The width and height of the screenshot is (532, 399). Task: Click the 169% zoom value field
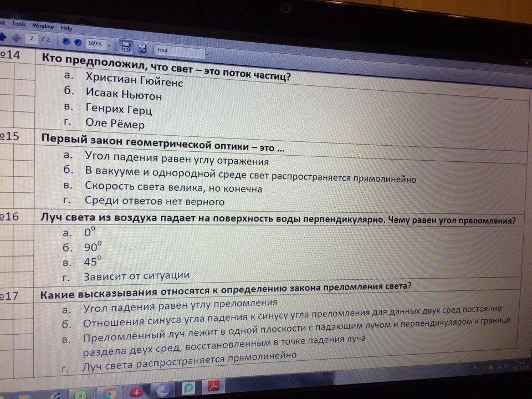coord(95,44)
